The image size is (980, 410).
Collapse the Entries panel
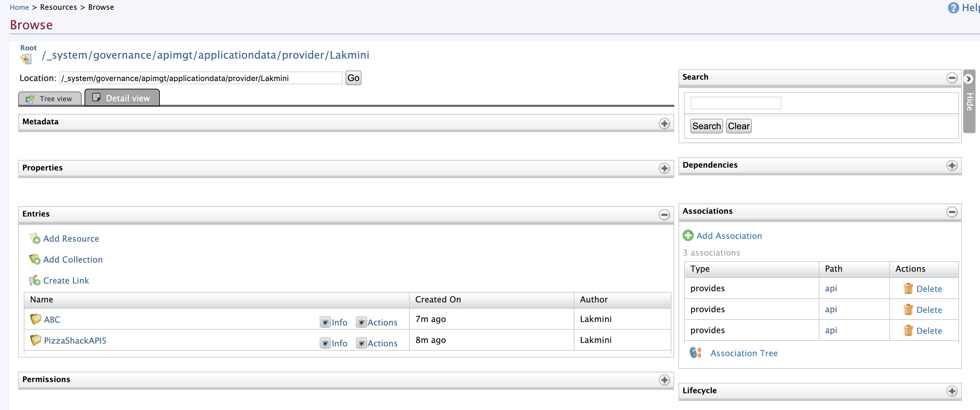point(664,215)
